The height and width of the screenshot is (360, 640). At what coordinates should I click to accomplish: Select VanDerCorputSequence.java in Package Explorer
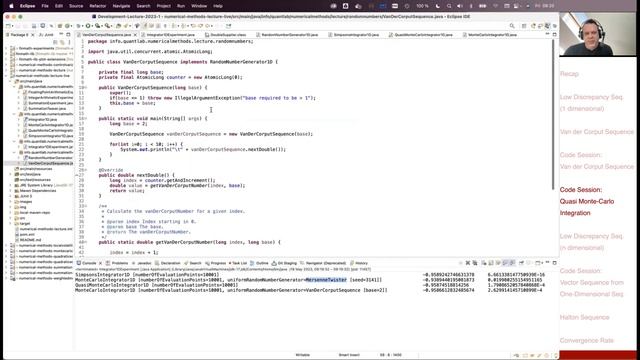(50, 163)
